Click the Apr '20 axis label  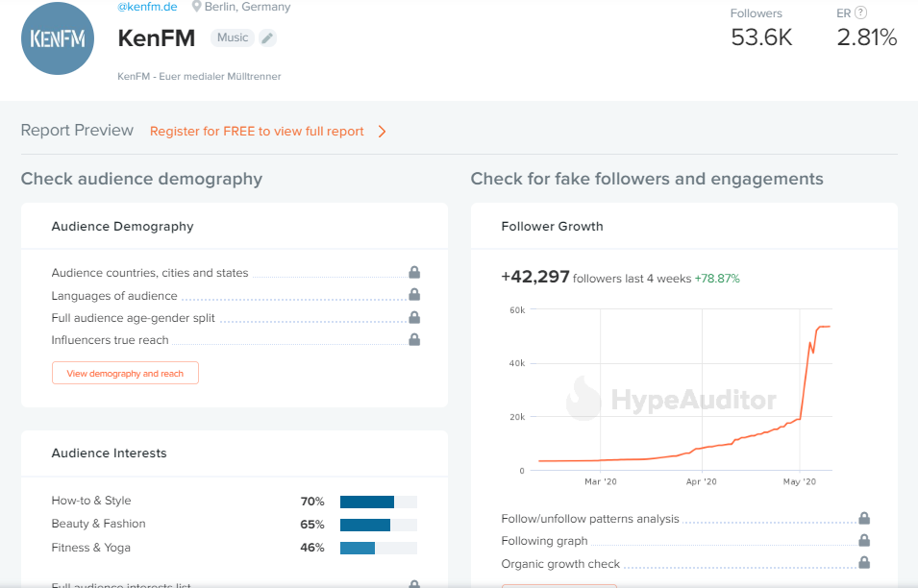tap(702, 481)
